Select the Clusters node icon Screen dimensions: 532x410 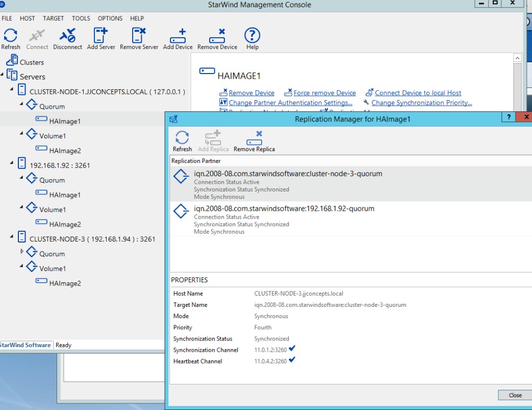(12, 60)
